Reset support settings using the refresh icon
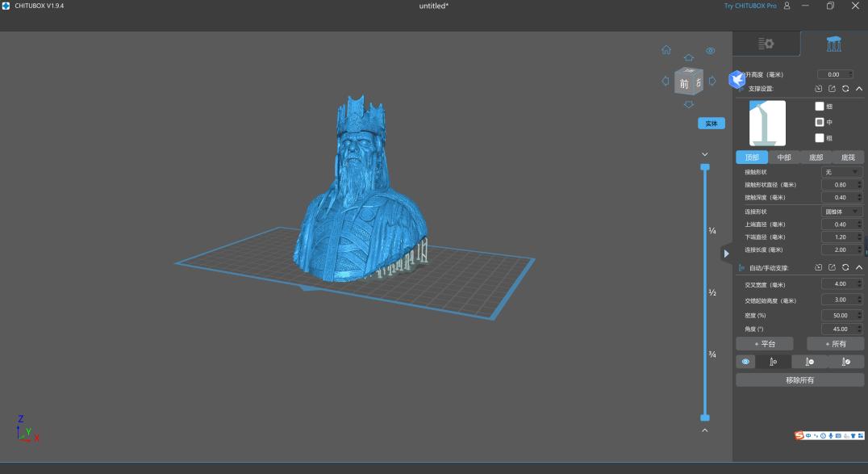This screenshot has width=868, height=474. point(845,89)
